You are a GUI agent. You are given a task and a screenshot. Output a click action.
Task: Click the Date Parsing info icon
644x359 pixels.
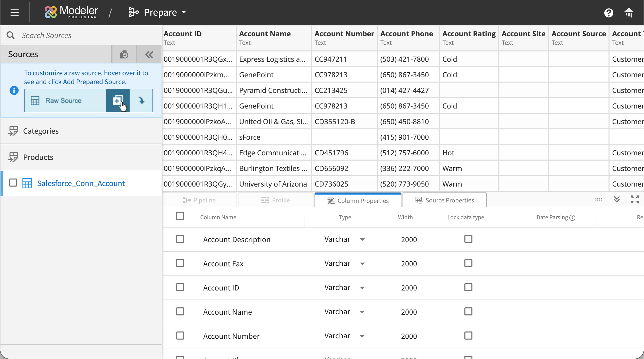(572, 218)
